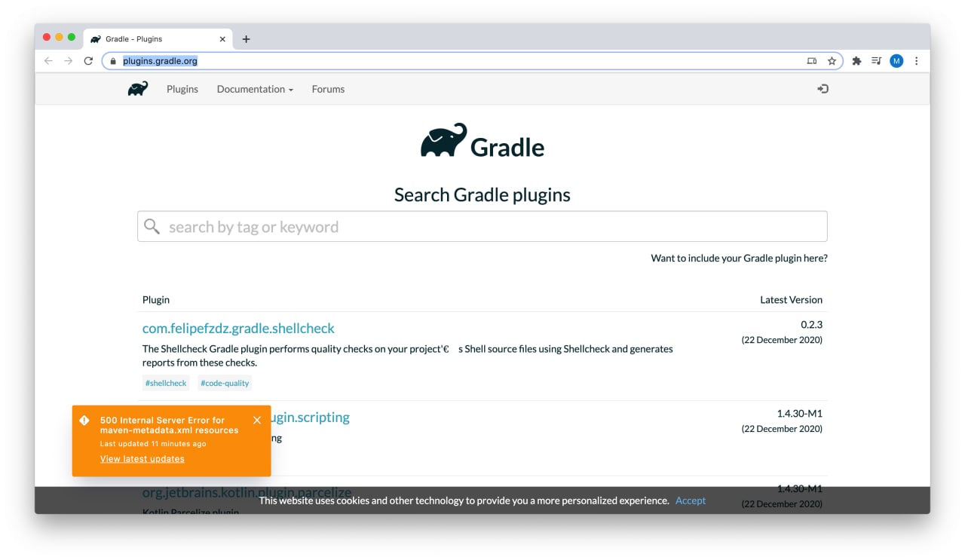Screen dimensions: 965x560
Task: Click the Shellcheck plugin description text
Action: (408, 356)
